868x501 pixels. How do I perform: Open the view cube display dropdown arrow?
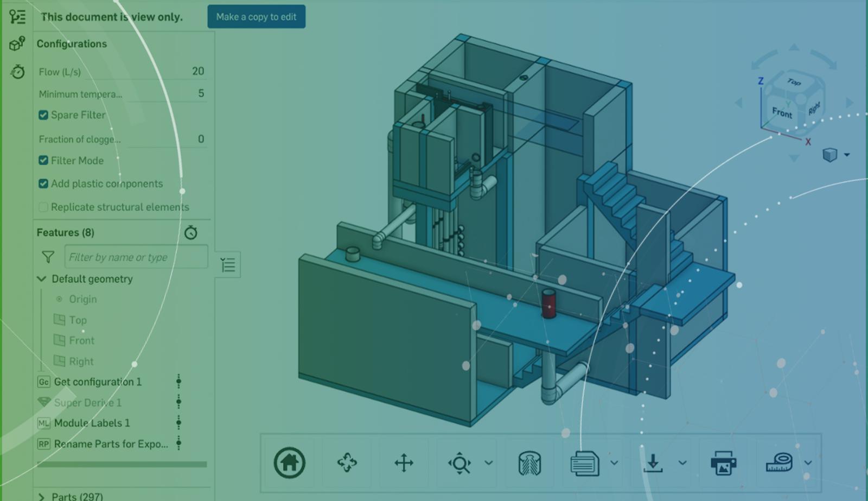847,155
